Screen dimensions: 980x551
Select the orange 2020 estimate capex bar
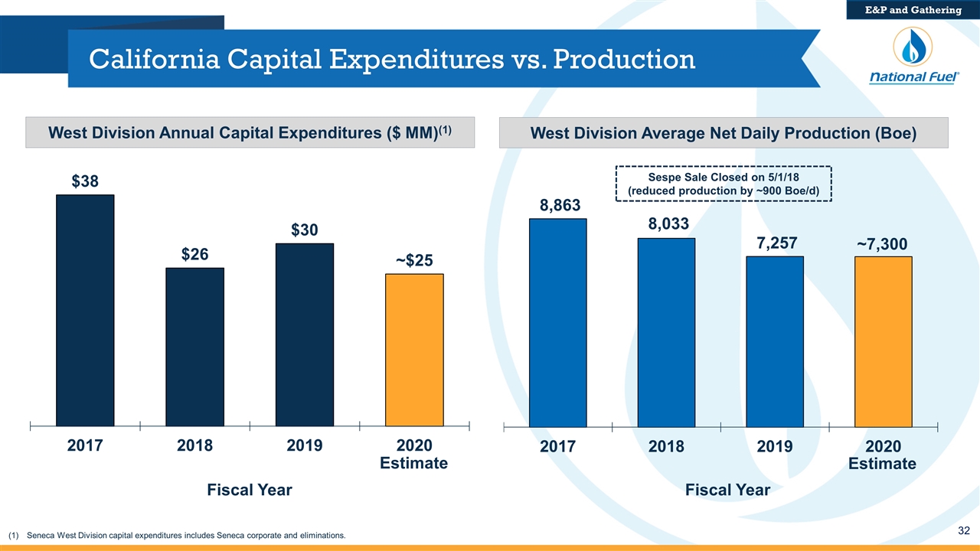tap(414, 350)
